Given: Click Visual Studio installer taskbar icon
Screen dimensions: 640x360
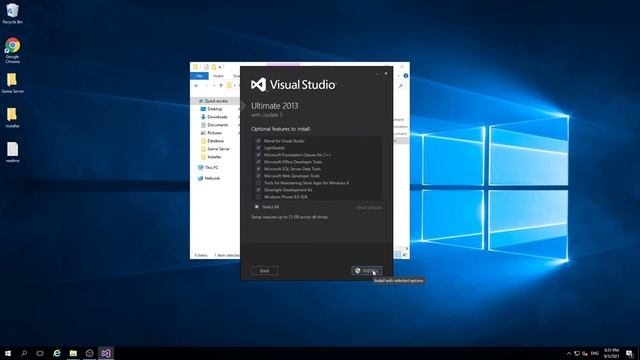Looking at the screenshot, I should click(106, 353).
